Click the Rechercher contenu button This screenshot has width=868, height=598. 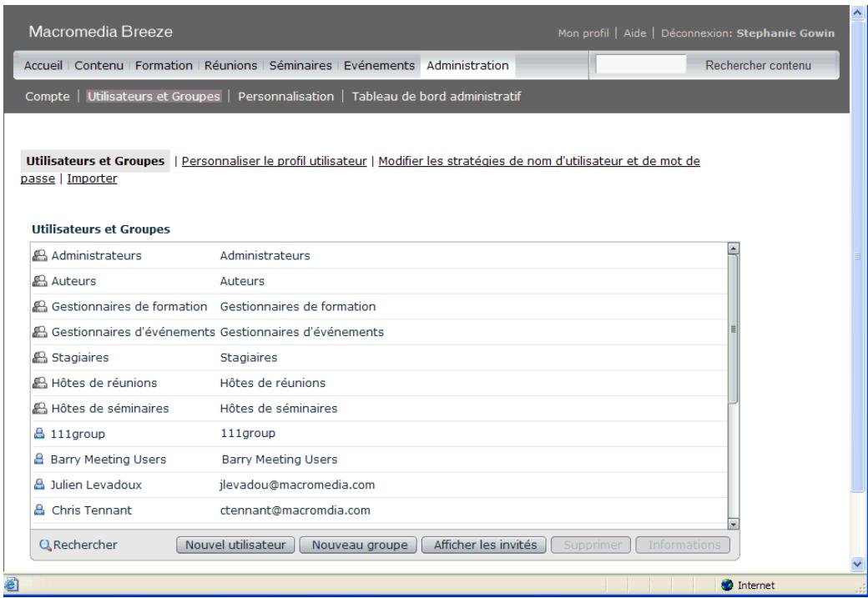(758, 65)
